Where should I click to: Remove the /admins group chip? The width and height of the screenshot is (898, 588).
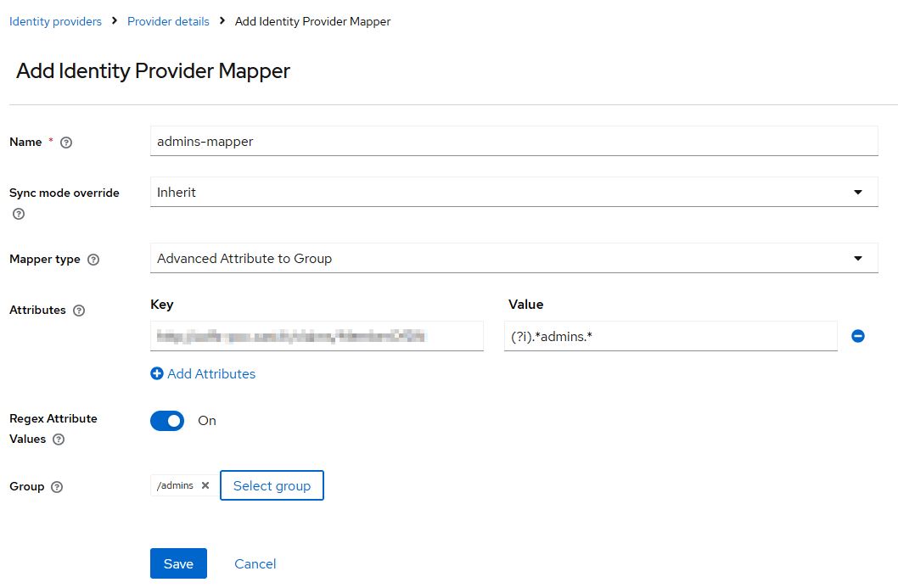[x=205, y=485]
